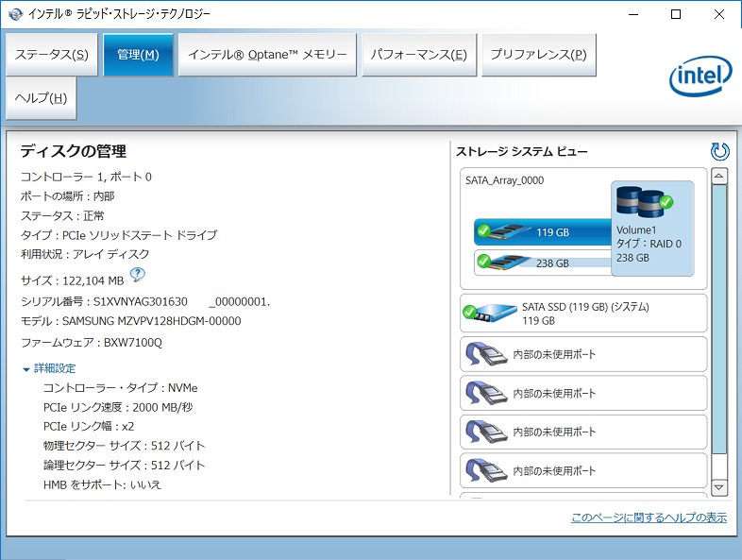This screenshot has width=742, height=560.
Task: Click the タイプ: PCIe ソリッドステート ドライブ text
Action: tap(119, 235)
